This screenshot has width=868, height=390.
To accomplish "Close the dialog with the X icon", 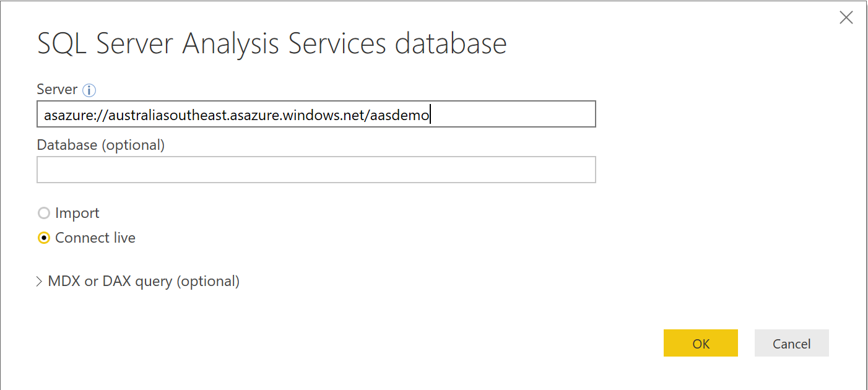I will [846, 17].
